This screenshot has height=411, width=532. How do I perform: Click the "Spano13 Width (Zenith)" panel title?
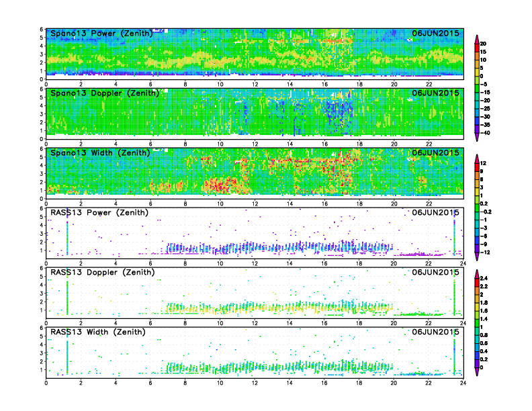(x=100, y=153)
